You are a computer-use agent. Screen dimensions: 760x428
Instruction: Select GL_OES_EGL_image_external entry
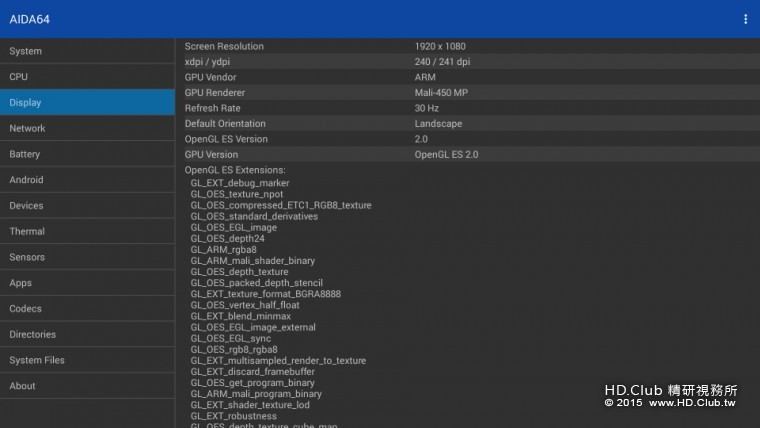coord(253,328)
